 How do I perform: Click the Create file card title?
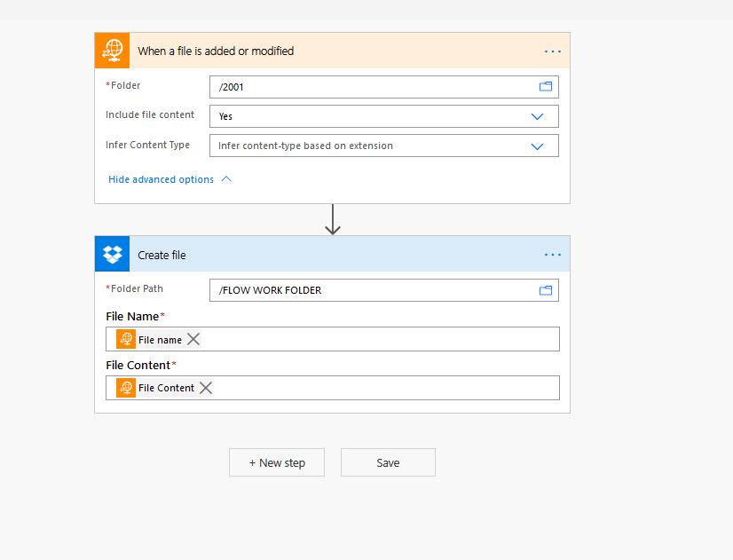162,256
